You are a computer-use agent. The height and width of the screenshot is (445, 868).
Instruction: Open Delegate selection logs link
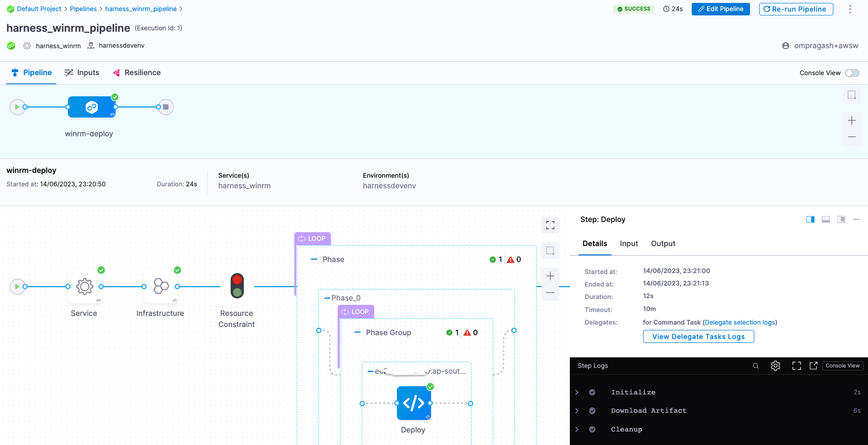click(740, 323)
